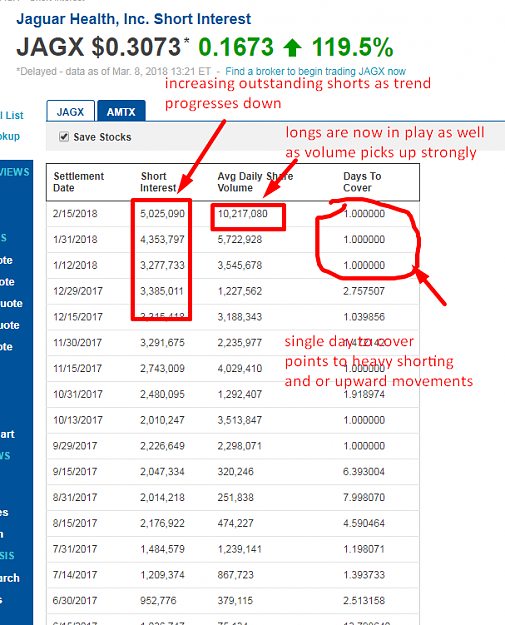Select the 1/12/2018 settlement date cell

tap(75, 265)
